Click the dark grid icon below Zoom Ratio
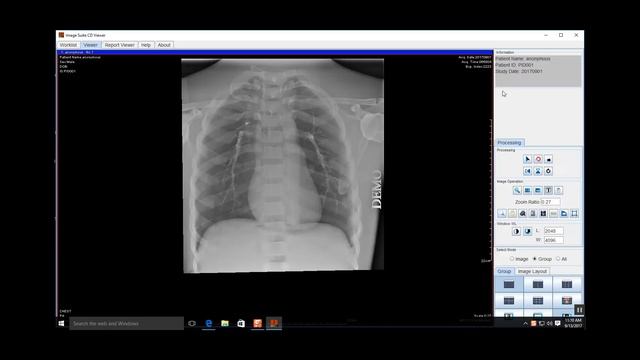The image size is (640, 360). 543,213
